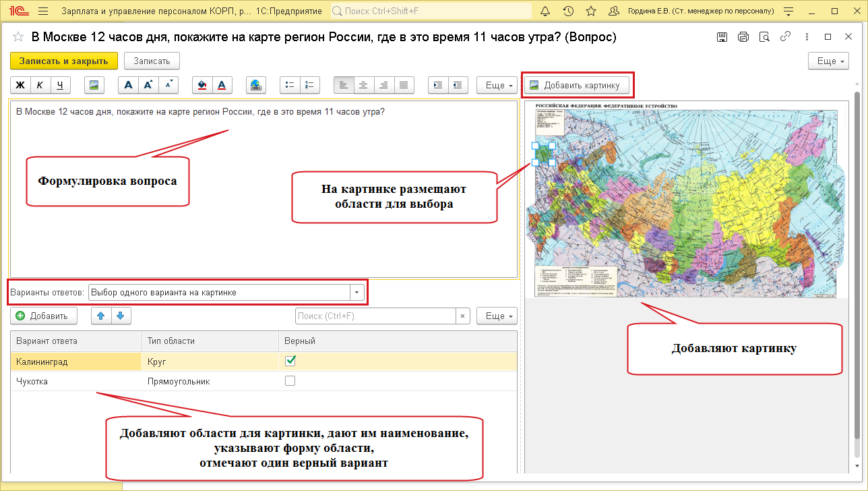Open the user Гордина Е.В. menu
The image size is (868, 491).
[701, 11]
